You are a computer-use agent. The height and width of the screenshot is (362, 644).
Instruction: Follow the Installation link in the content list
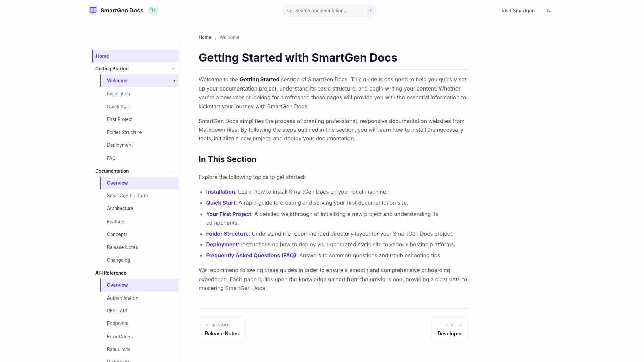tap(220, 192)
